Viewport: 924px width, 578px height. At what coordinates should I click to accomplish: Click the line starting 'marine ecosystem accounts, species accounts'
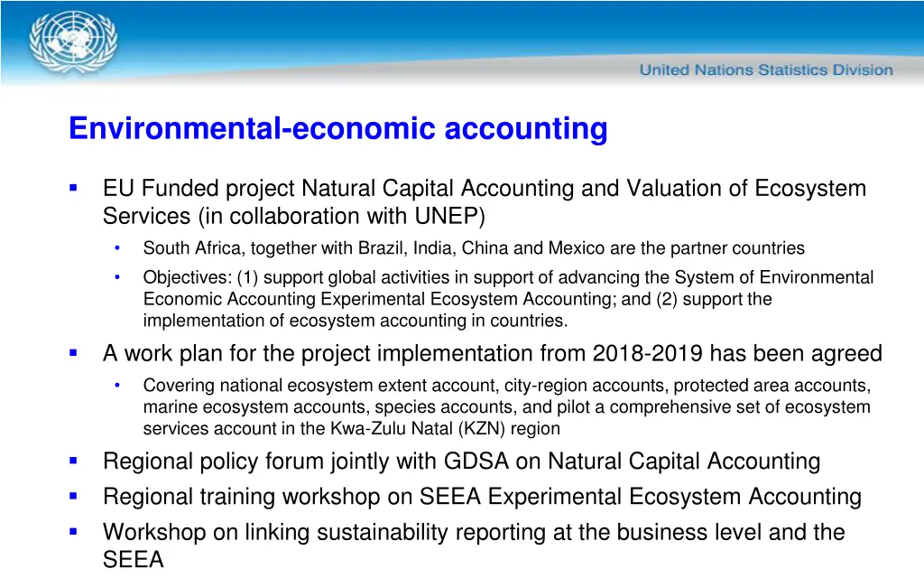point(507,407)
